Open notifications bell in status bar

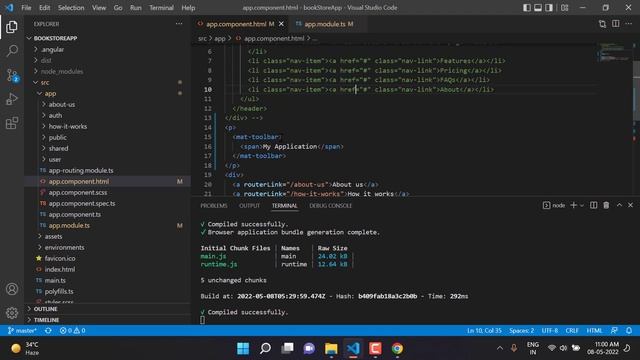tap(629, 331)
